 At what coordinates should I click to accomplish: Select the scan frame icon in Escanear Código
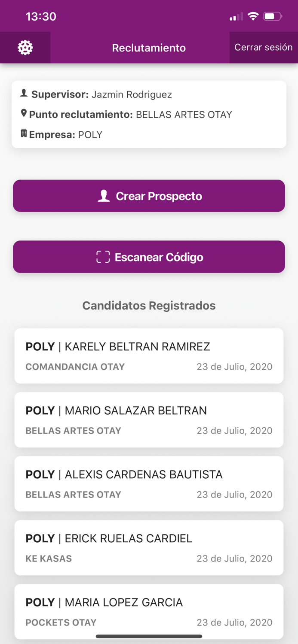(102, 257)
